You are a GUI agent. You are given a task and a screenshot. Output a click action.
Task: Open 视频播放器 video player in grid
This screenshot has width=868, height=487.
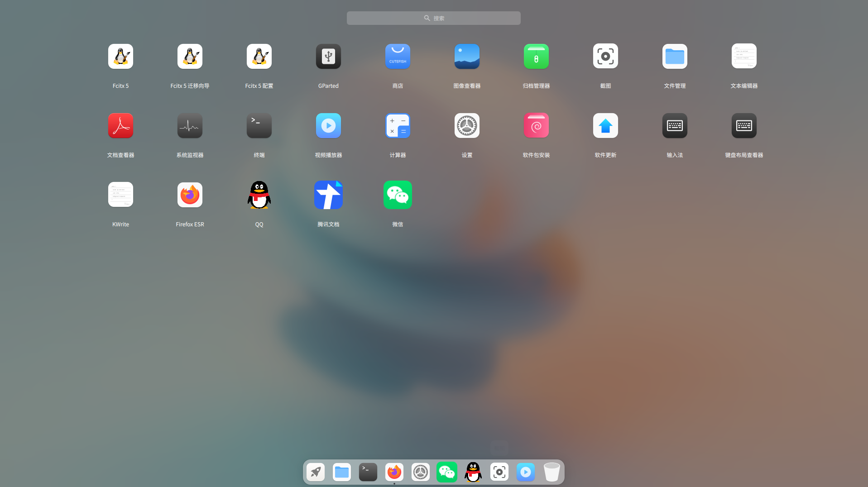(328, 126)
